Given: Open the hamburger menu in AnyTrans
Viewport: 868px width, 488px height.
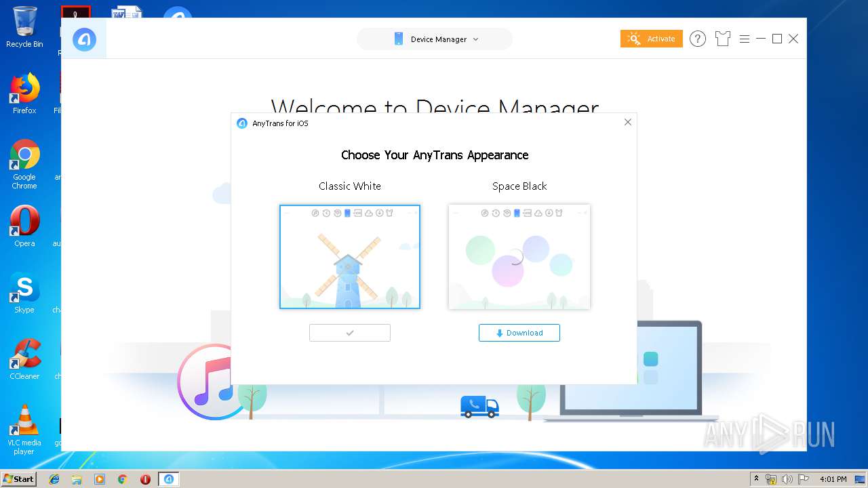Looking at the screenshot, I should click(744, 39).
